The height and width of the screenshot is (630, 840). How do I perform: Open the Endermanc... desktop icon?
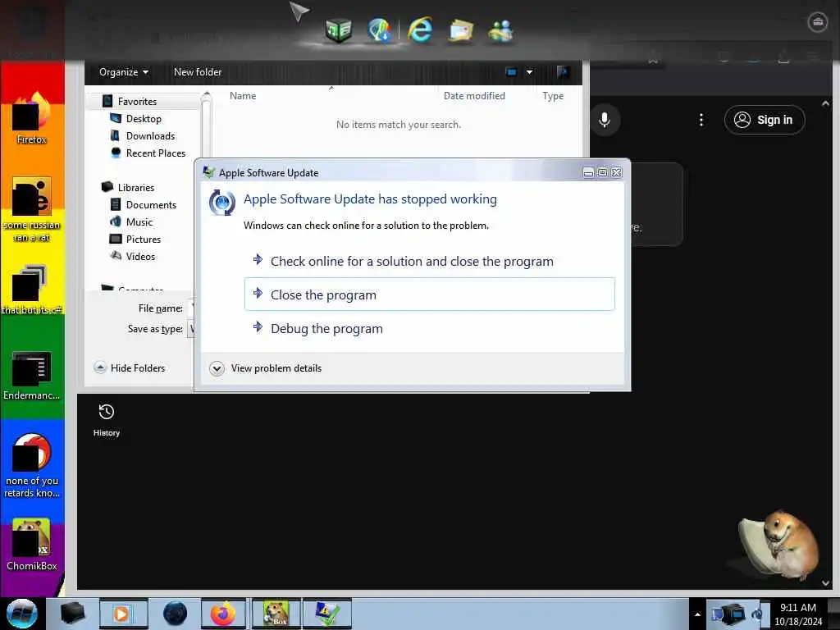point(32,376)
